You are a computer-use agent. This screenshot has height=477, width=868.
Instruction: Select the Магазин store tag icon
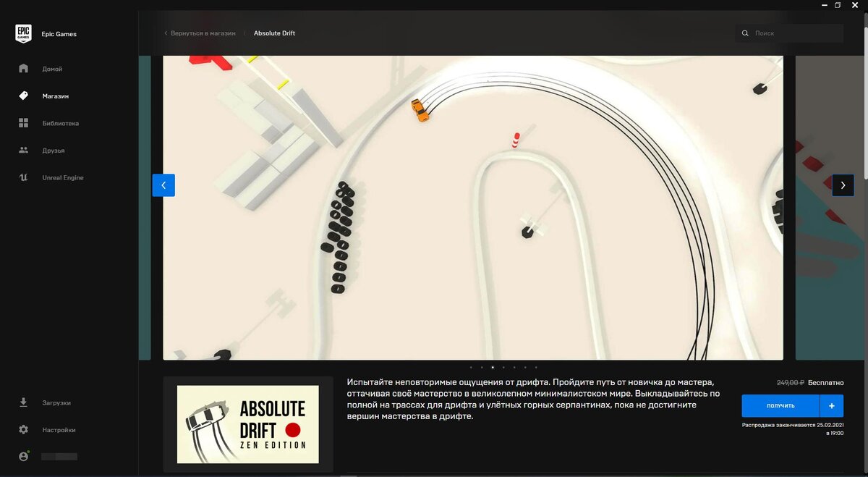point(23,96)
